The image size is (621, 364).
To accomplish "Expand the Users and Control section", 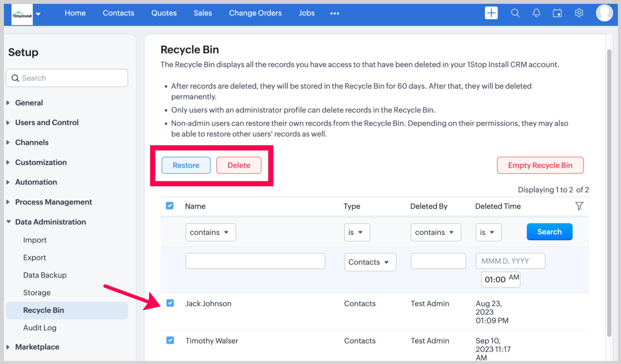I will coord(47,123).
